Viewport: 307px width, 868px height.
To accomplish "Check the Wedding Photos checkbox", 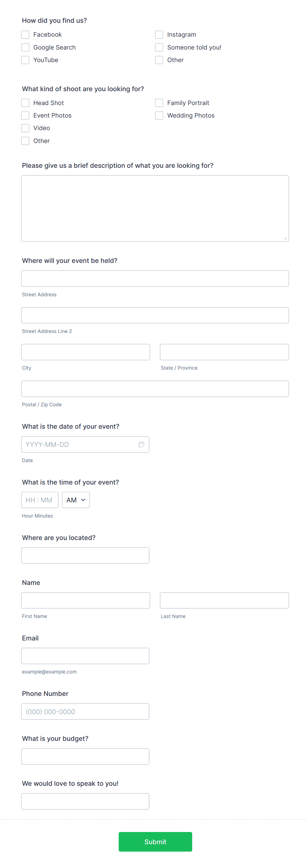I will click(159, 115).
